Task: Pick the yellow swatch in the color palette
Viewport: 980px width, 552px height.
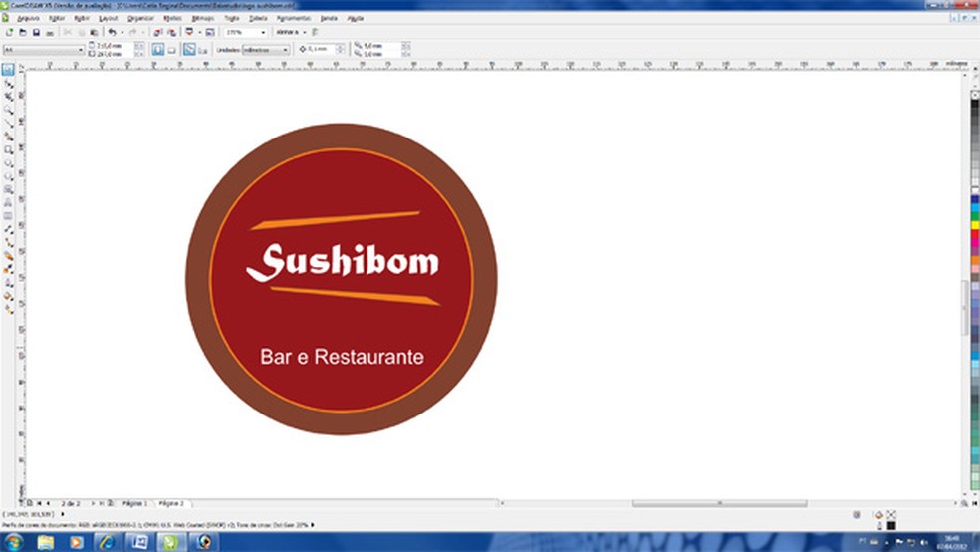Action: [x=974, y=225]
